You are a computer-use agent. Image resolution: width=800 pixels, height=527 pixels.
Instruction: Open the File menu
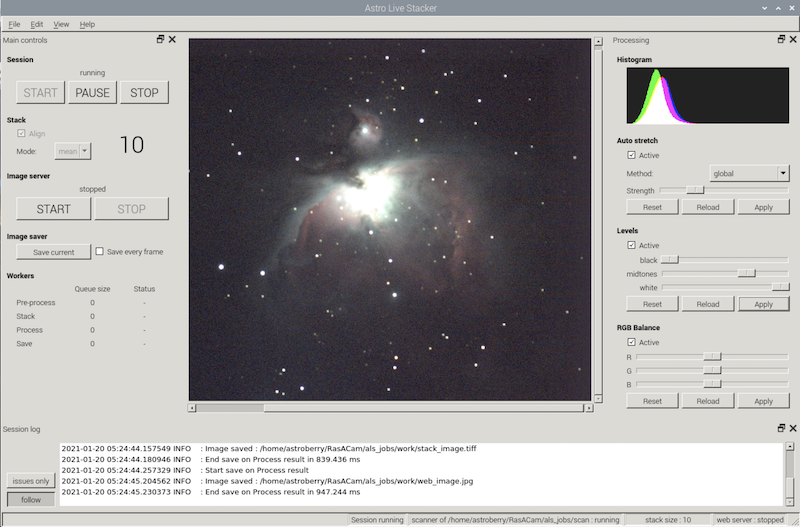click(14, 23)
